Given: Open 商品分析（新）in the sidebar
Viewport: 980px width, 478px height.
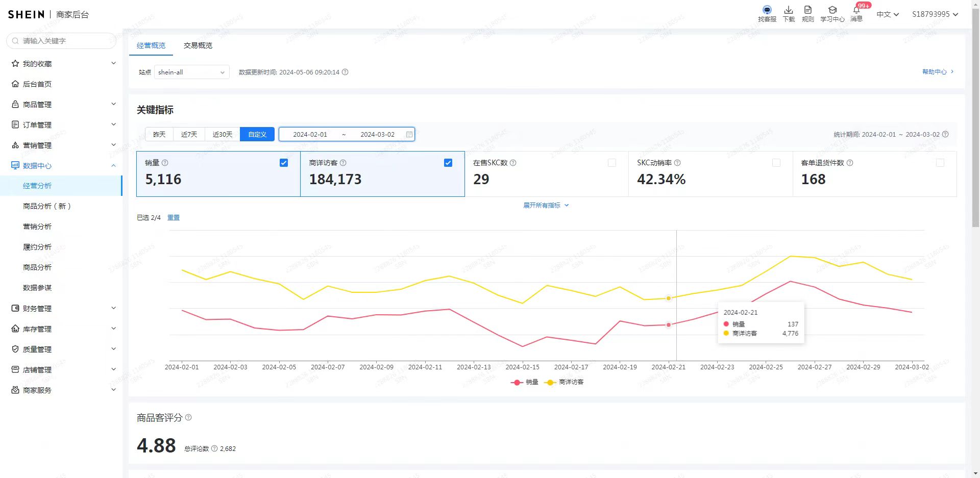Looking at the screenshot, I should tap(46, 206).
